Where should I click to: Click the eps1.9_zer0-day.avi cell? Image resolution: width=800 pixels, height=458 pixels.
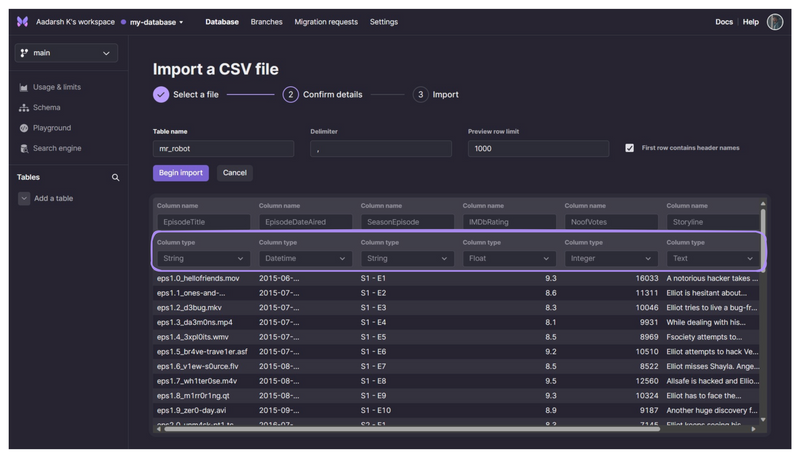191,411
